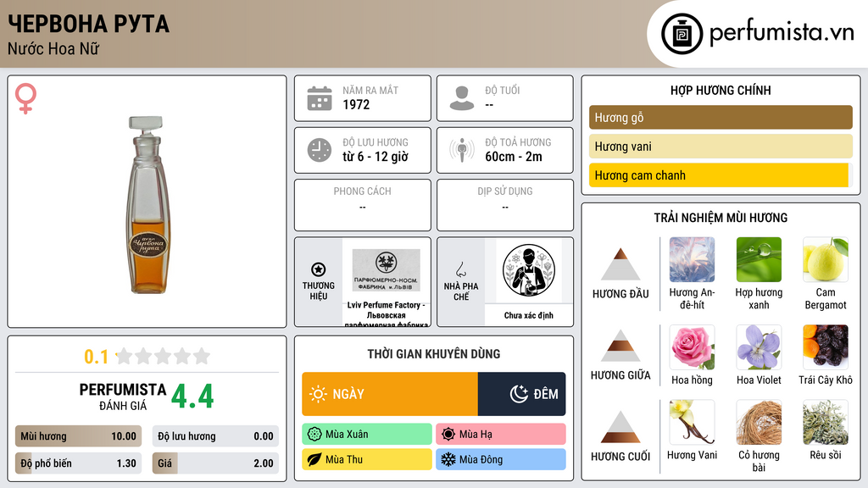Click the nose icon above Nhà pha chế
The height and width of the screenshot is (488, 868).
(x=460, y=269)
